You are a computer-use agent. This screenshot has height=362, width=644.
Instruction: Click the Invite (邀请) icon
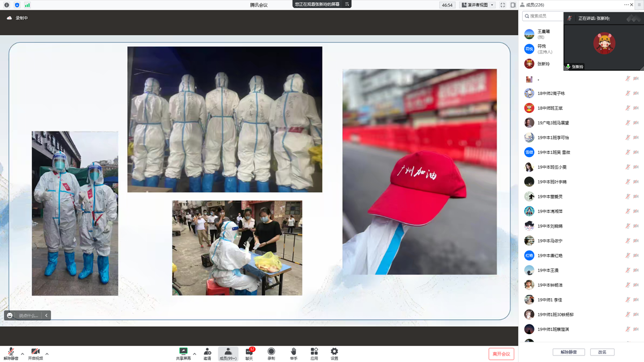click(207, 353)
